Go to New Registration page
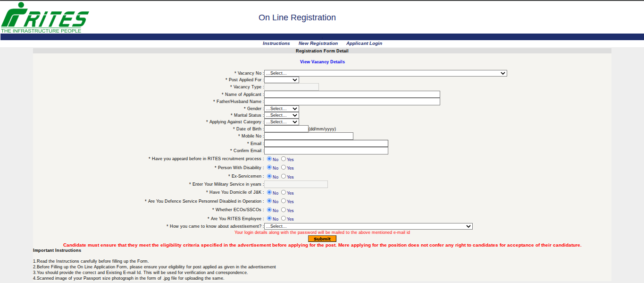 coord(318,43)
